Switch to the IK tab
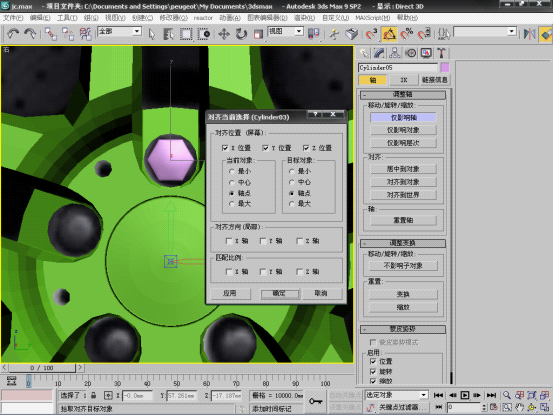 (404, 80)
